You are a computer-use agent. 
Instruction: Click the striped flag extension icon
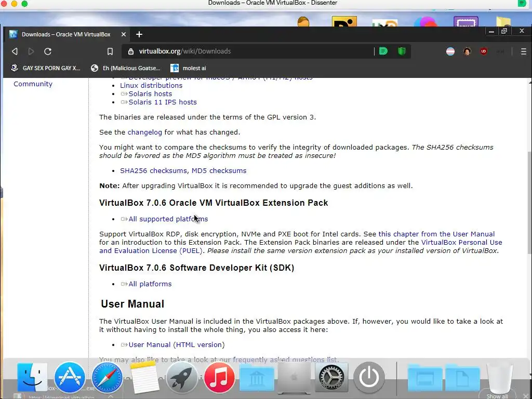(x=450, y=51)
